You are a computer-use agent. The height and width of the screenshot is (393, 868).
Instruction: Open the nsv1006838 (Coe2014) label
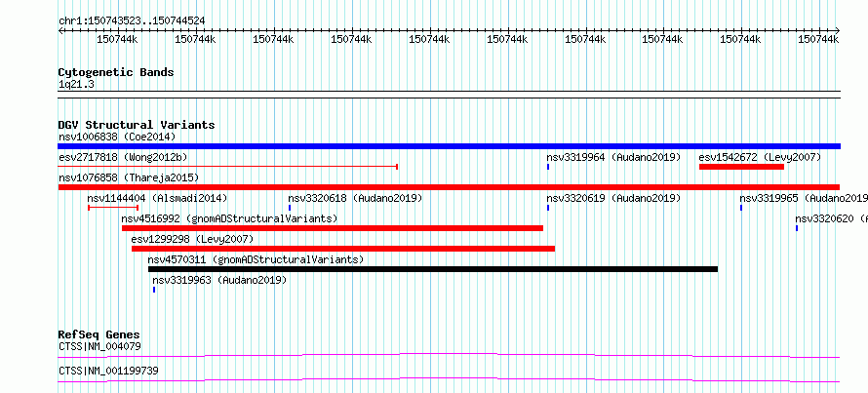point(117,137)
